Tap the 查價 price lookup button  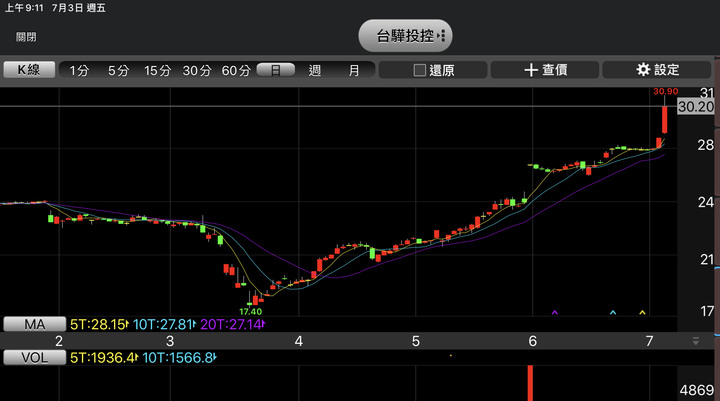(545, 70)
